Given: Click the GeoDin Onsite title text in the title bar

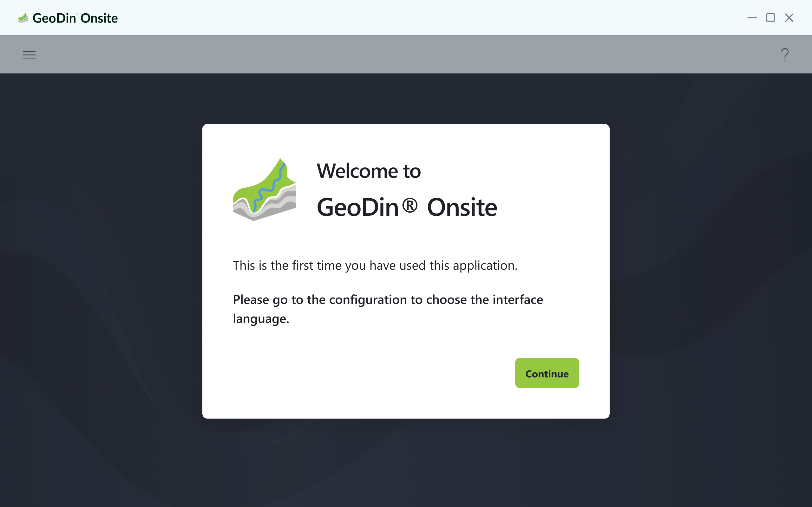Looking at the screenshot, I should point(75,18).
